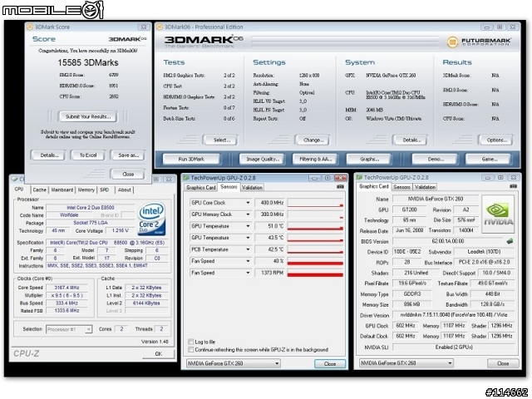Open GPU selection dropdown in GPU-Z Sensors window
The width and height of the screenshot is (532, 399).
tap(234, 363)
